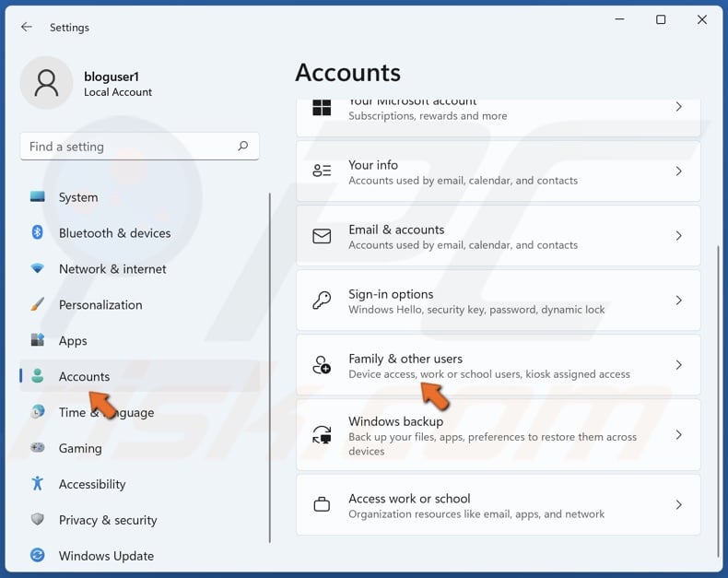The width and height of the screenshot is (728, 578).
Task: Click the briefcase work or school icon
Action: [322, 504]
